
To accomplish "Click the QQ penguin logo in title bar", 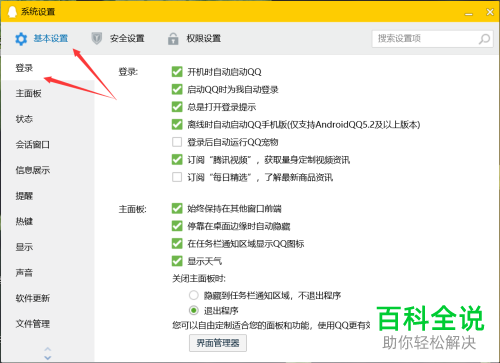I will [x=12, y=12].
